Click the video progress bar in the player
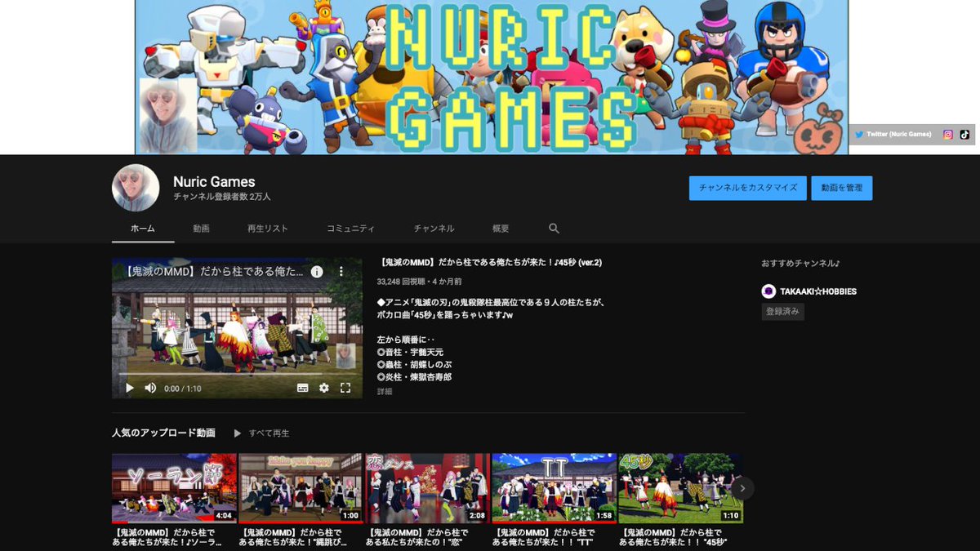Screen dimensions: 980x551 click(x=237, y=375)
